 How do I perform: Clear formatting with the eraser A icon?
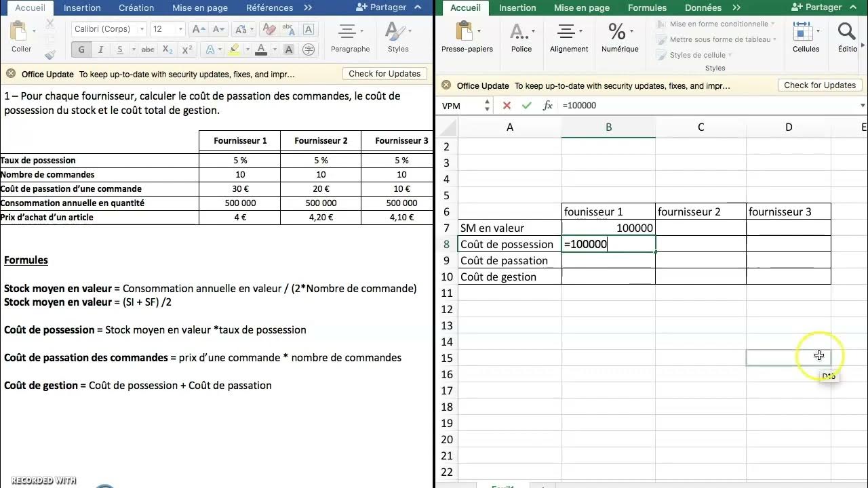[x=269, y=29]
